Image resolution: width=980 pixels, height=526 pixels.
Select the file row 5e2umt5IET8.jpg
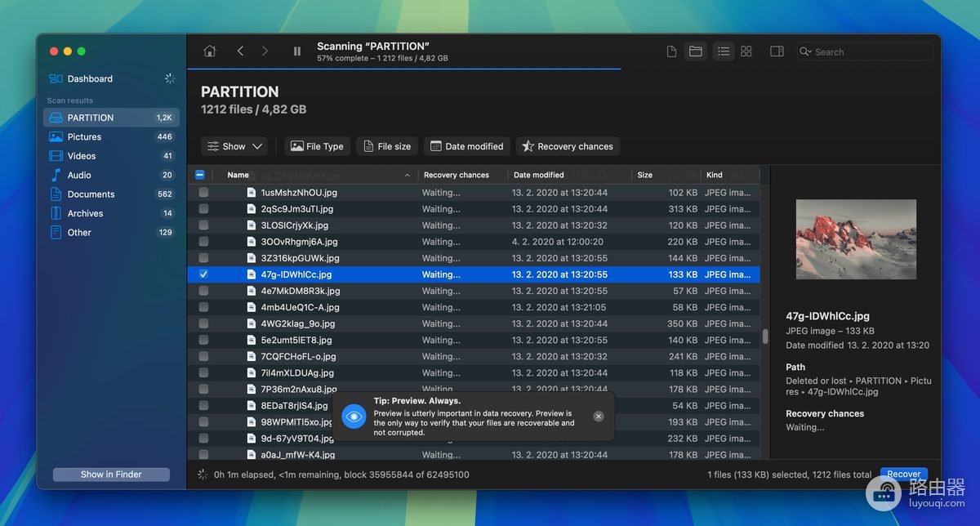tap(474, 340)
